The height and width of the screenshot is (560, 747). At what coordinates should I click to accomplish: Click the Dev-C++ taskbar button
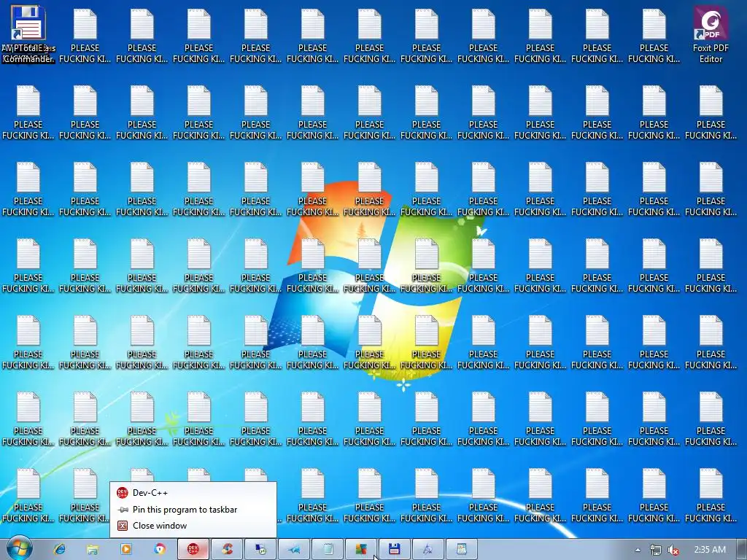click(x=193, y=550)
